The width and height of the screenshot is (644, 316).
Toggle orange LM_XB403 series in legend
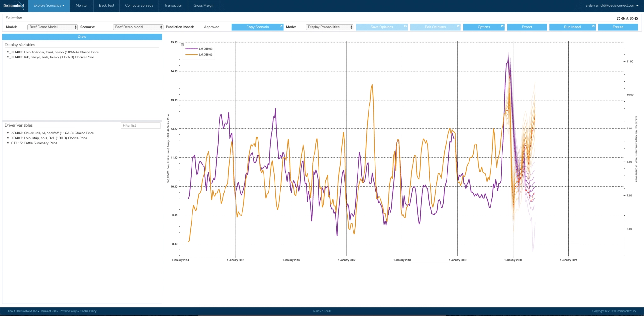click(x=199, y=55)
